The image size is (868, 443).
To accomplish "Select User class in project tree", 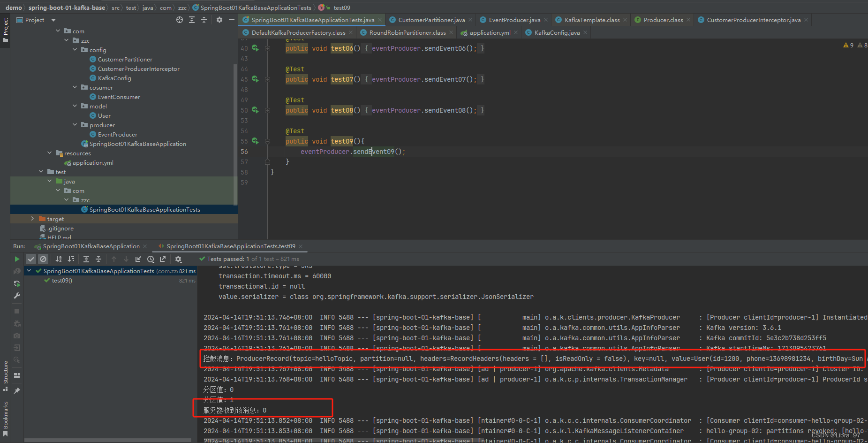I will [x=104, y=115].
